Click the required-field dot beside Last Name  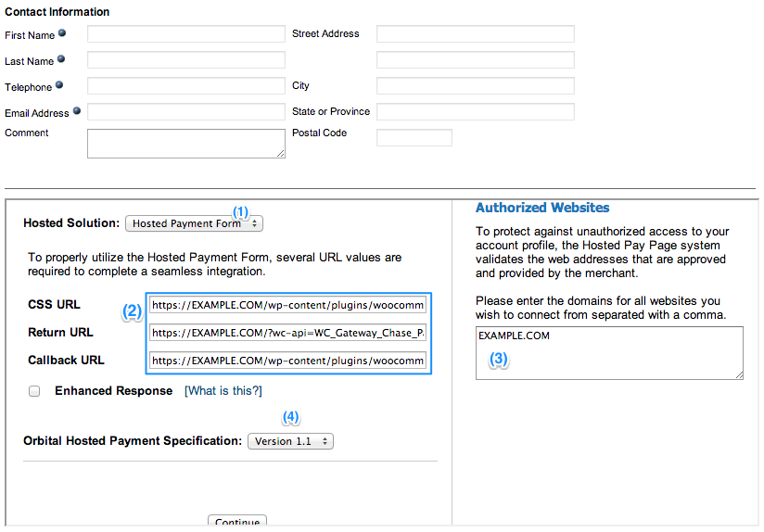tap(61, 59)
